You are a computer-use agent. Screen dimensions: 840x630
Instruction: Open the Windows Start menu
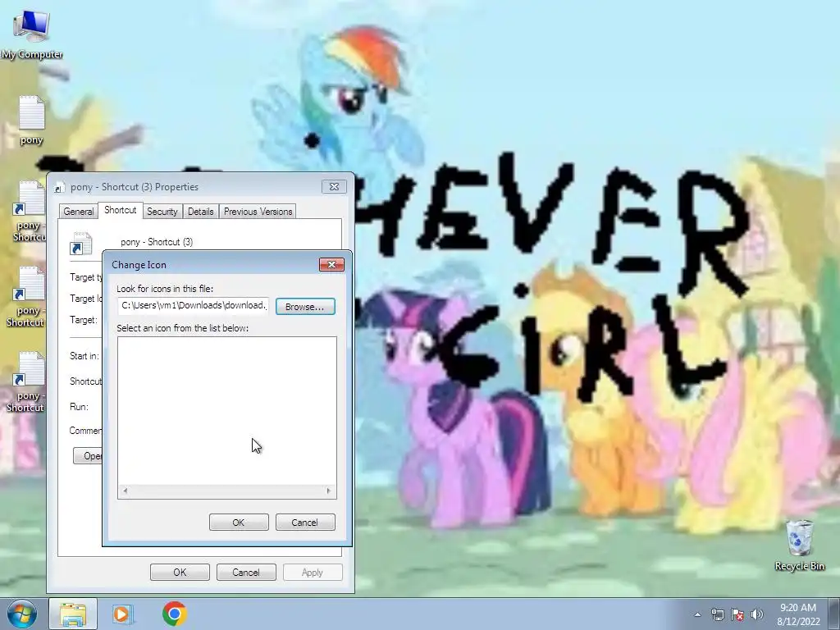pos(22,614)
